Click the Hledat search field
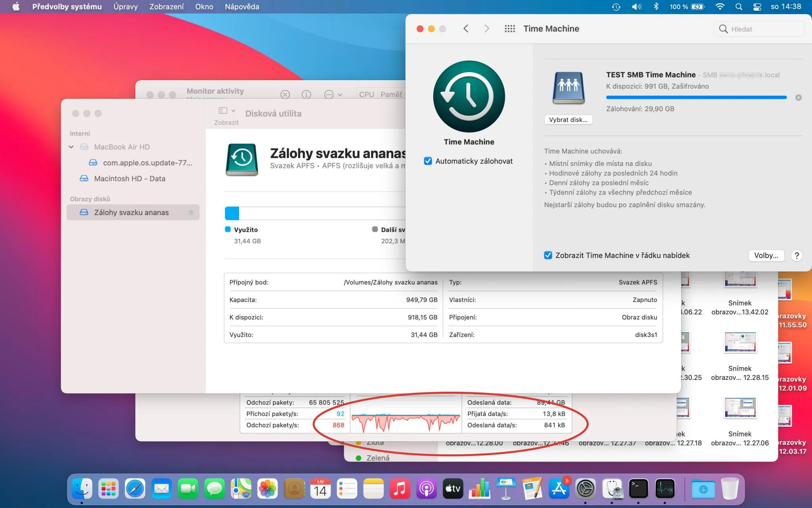The width and height of the screenshot is (812, 508). (x=760, y=29)
